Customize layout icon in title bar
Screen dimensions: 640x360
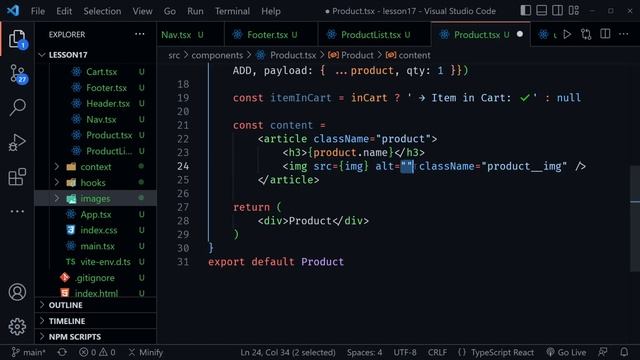574,10
